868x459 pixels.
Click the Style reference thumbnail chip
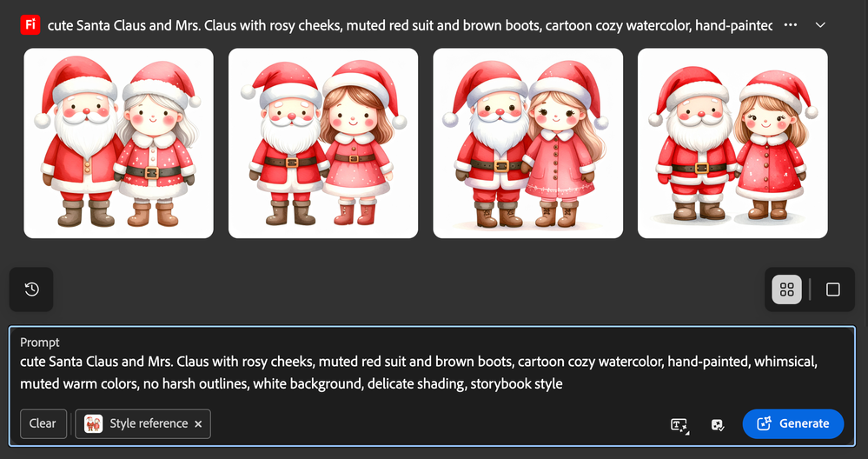point(142,424)
